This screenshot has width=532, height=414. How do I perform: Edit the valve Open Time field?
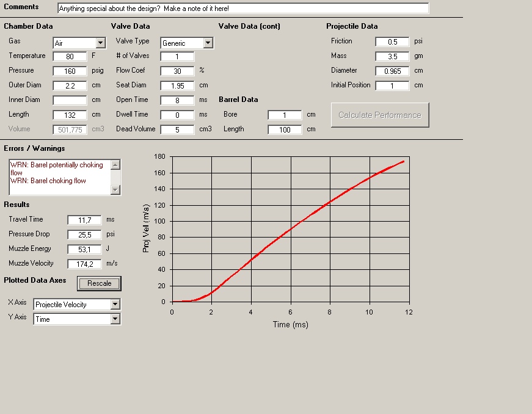(177, 100)
